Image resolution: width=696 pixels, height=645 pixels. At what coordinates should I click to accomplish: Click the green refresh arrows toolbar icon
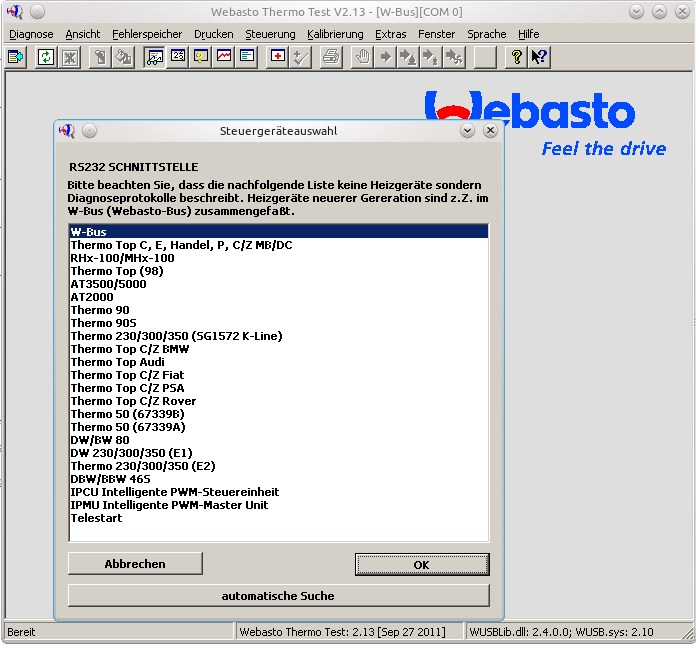coord(46,57)
